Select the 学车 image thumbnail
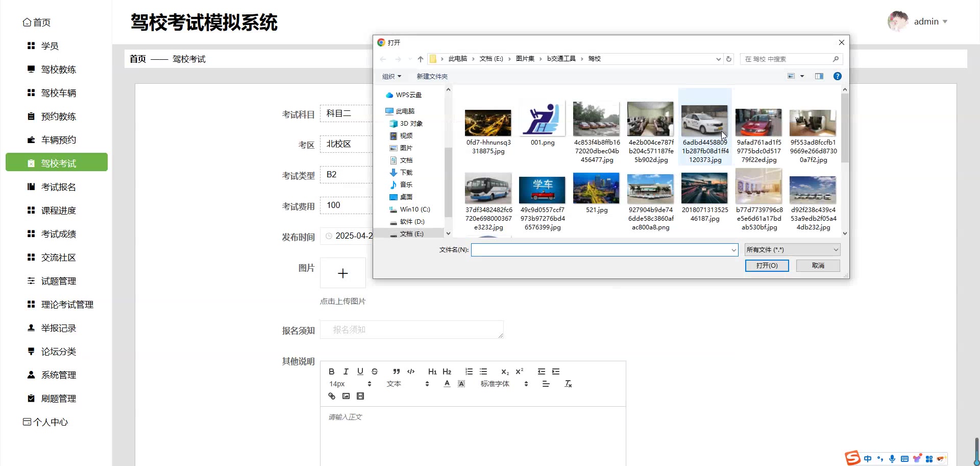The width and height of the screenshot is (980, 466). point(542,190)
